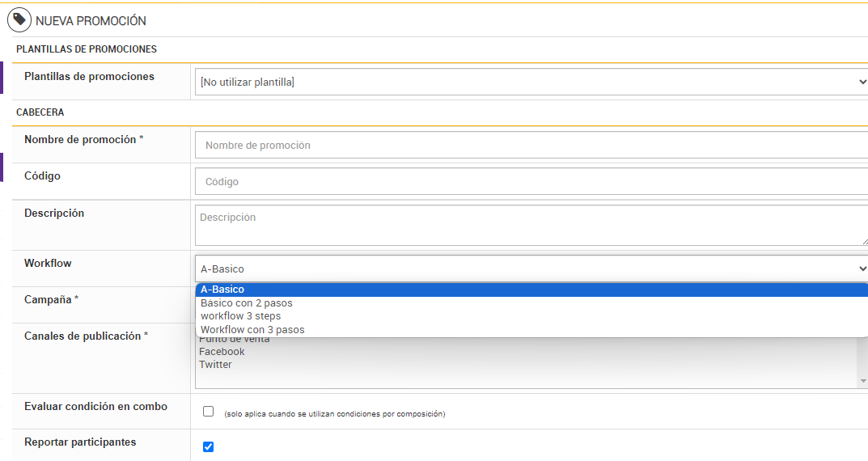Image resolution: width=868 pixels, height=461 pixels.
Task: Click into the Código input field
Action: pos(531,181)
